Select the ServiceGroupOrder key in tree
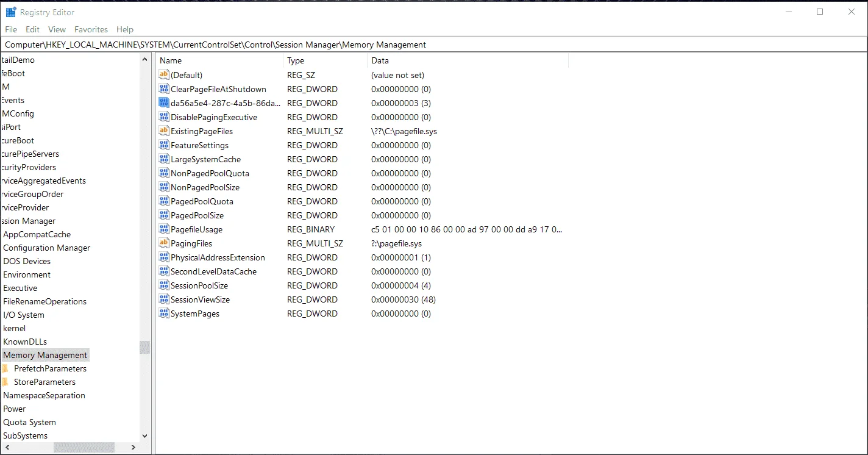Screen dimensions: 868x455 tap(32, 194)
